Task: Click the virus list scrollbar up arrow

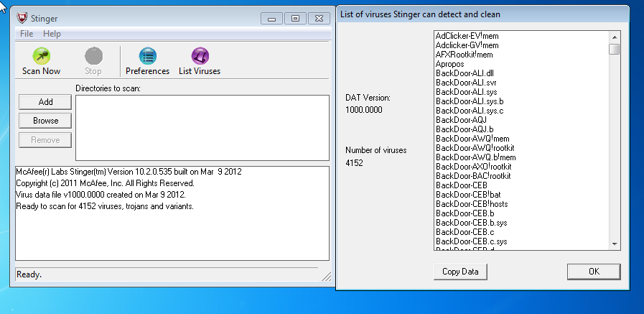Action: [615, 37]
